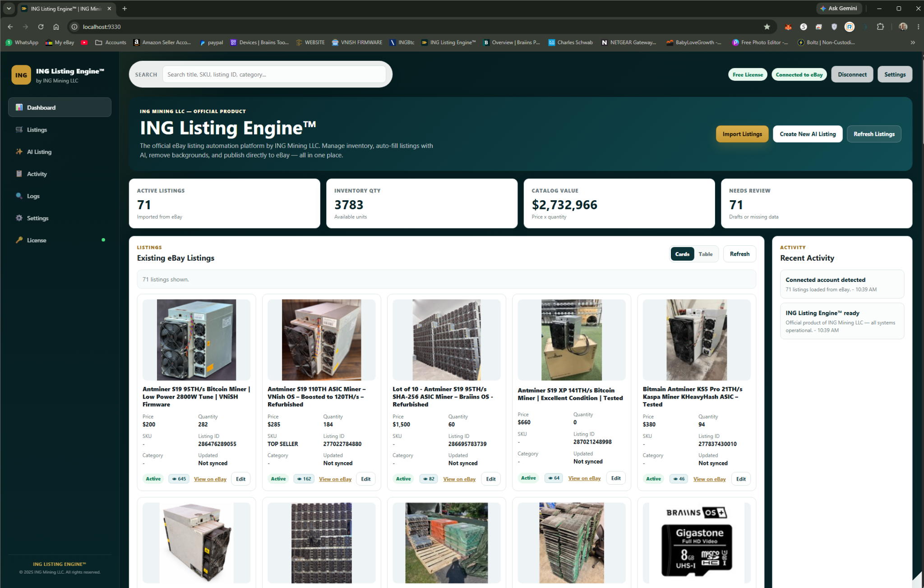The image size is (924, 588).
Task: Click Connected account detected activity entry
Action: coord(842,284)
